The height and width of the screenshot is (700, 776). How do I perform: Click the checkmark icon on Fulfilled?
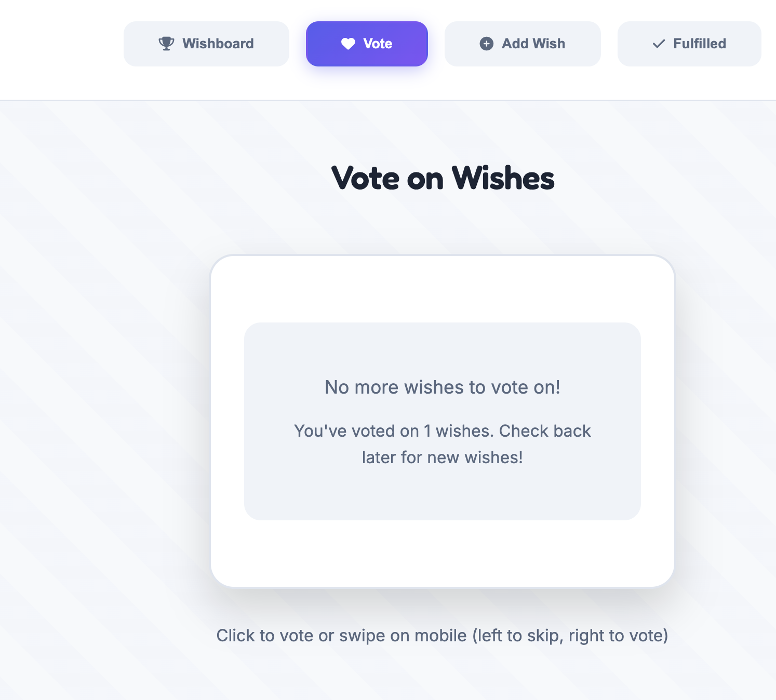659,44
